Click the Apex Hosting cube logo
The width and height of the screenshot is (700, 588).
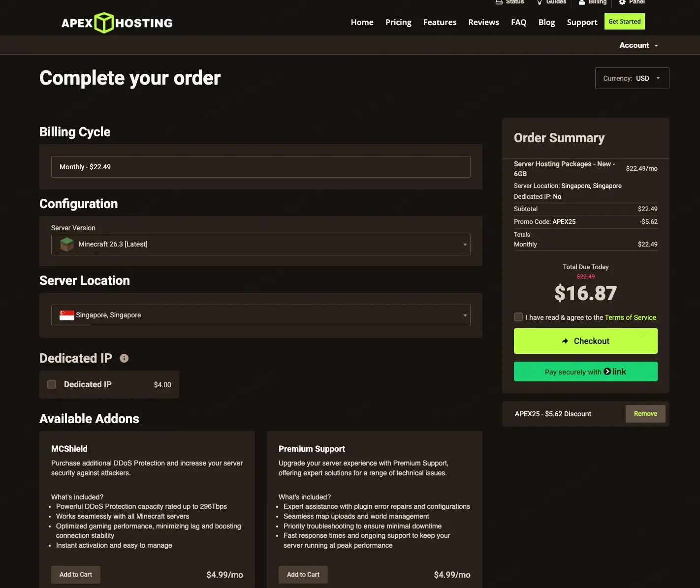coord(104,23)
